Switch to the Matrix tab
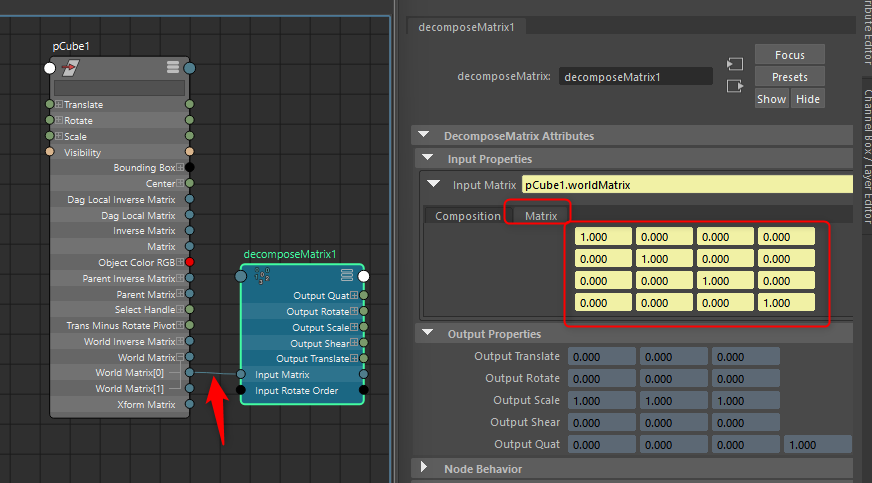 click(x=541, y=216)
